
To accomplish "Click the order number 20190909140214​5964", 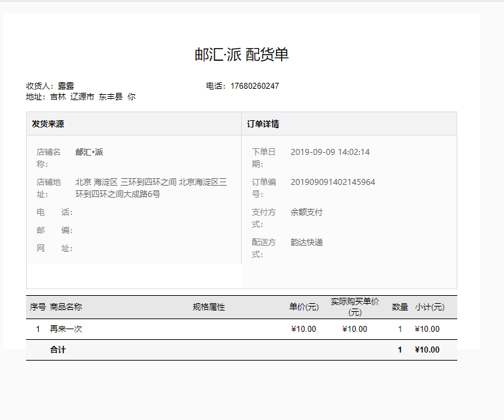I will [x=332, y=182].
